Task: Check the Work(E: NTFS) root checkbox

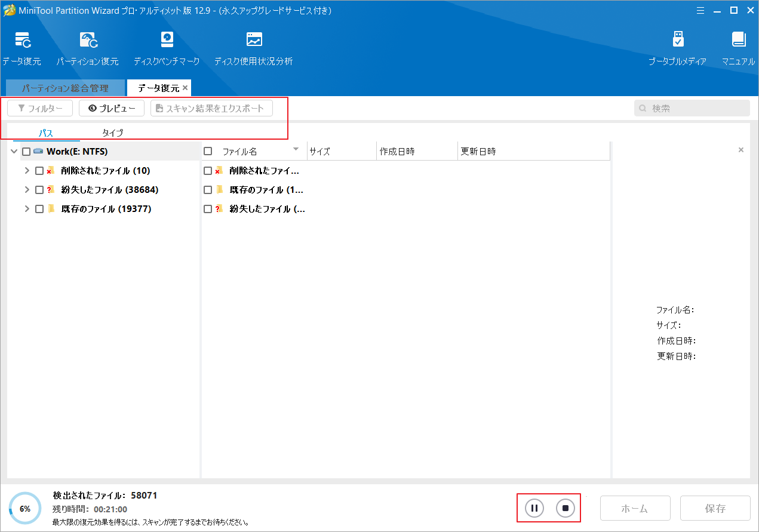Action: [26, 152]
